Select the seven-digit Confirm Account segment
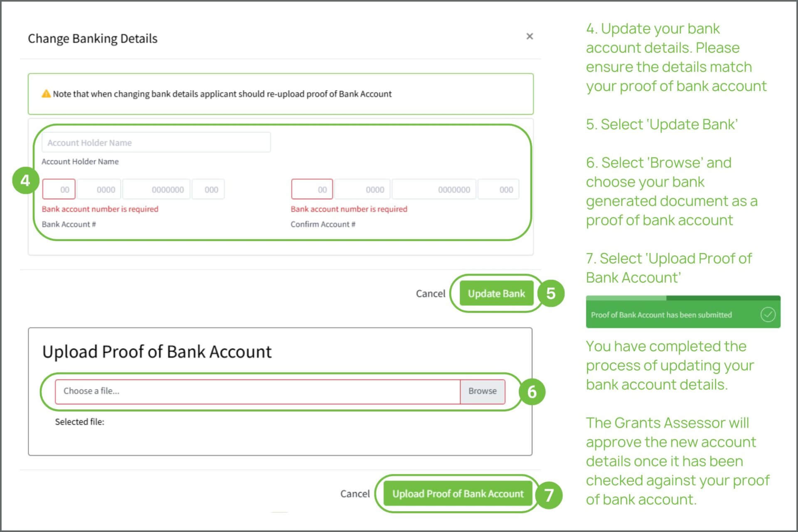 (434, 190)
